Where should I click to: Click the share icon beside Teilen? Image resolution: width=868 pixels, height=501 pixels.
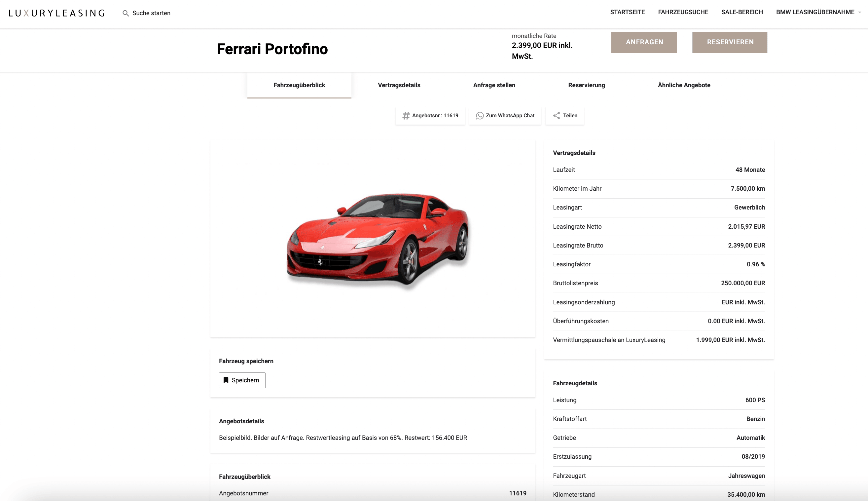557,116
